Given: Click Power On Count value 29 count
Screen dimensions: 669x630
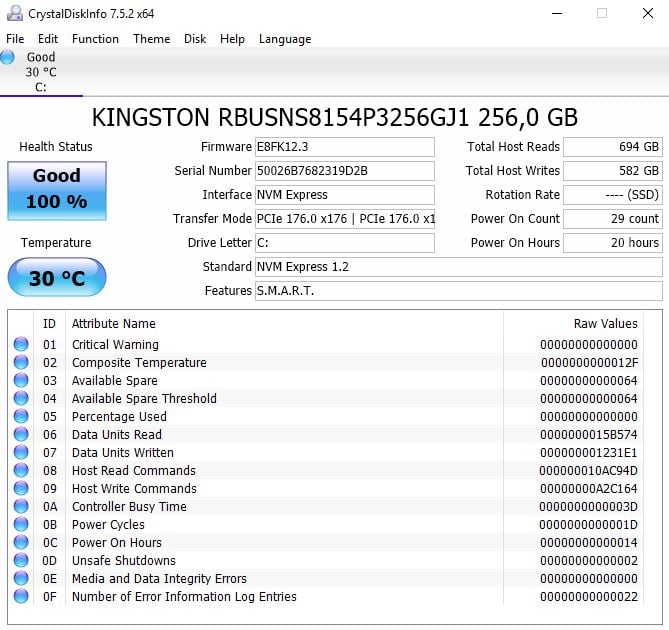Looking at the screenshot, I should pos(613,219).
